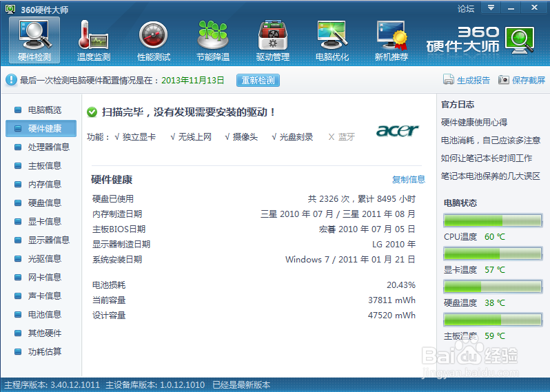The image size is (550, 392).
Task: Click the 生成报告 link
Action: (x=473, y=81)
